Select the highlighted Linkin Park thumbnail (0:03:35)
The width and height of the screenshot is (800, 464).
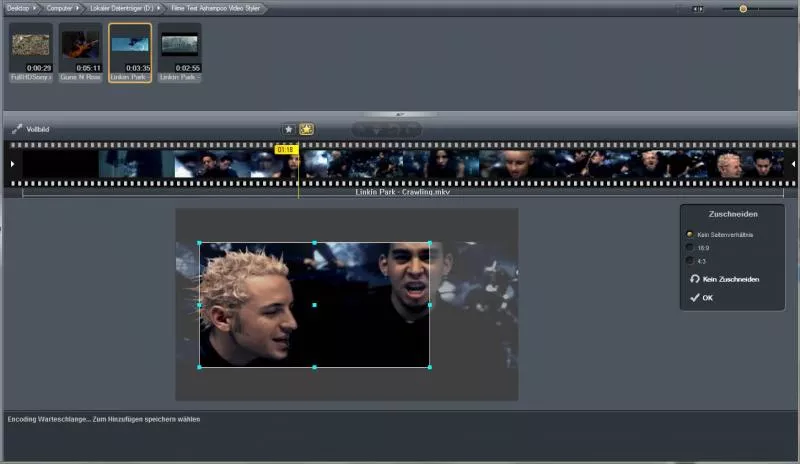click(x=130, y=53)
